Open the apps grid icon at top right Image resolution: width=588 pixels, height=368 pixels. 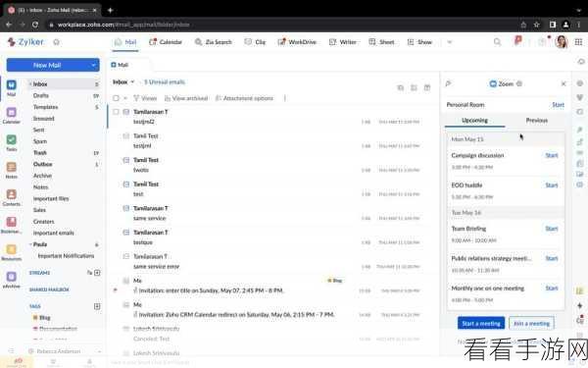pyautogui.click(x=578, y=42)
